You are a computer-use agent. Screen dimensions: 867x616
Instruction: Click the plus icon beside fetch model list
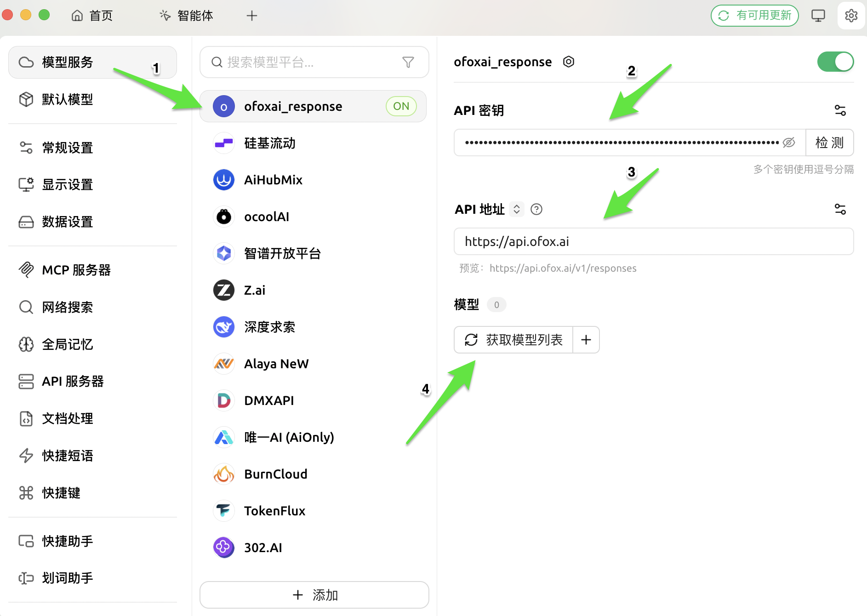586,340
